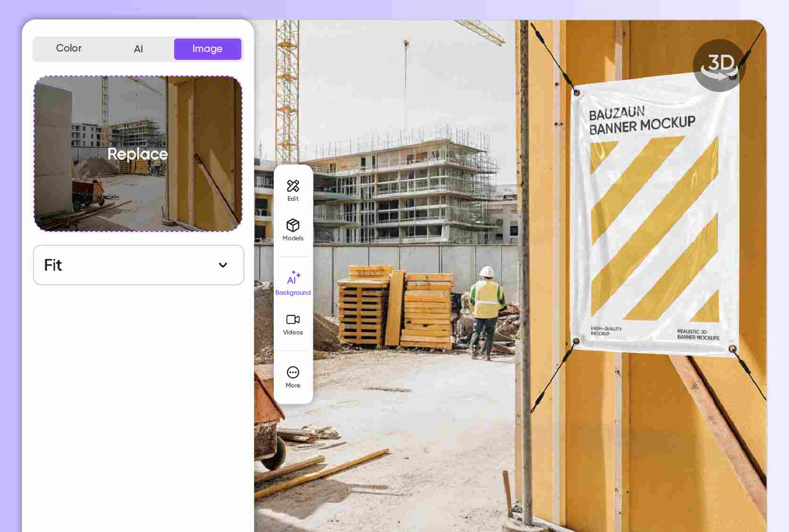
Task: Switch to the Color tab
Action: click(x=69, y=49)
